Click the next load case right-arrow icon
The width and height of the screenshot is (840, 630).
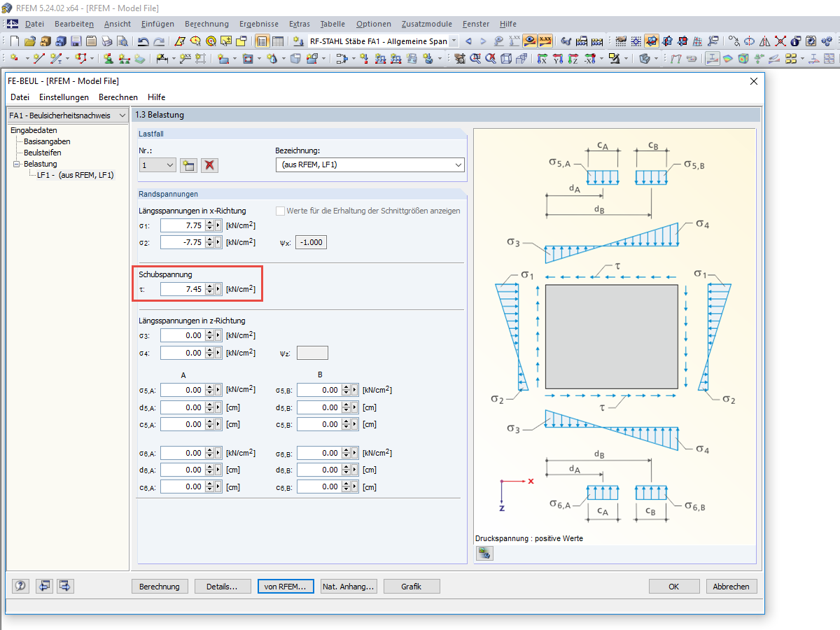483,41
